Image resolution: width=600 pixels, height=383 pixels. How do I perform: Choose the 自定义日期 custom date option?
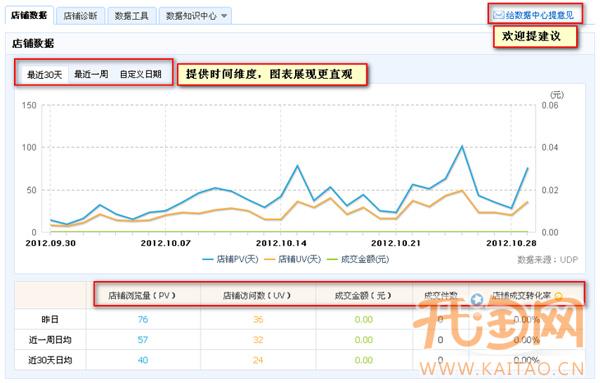(x=141, y=74)
